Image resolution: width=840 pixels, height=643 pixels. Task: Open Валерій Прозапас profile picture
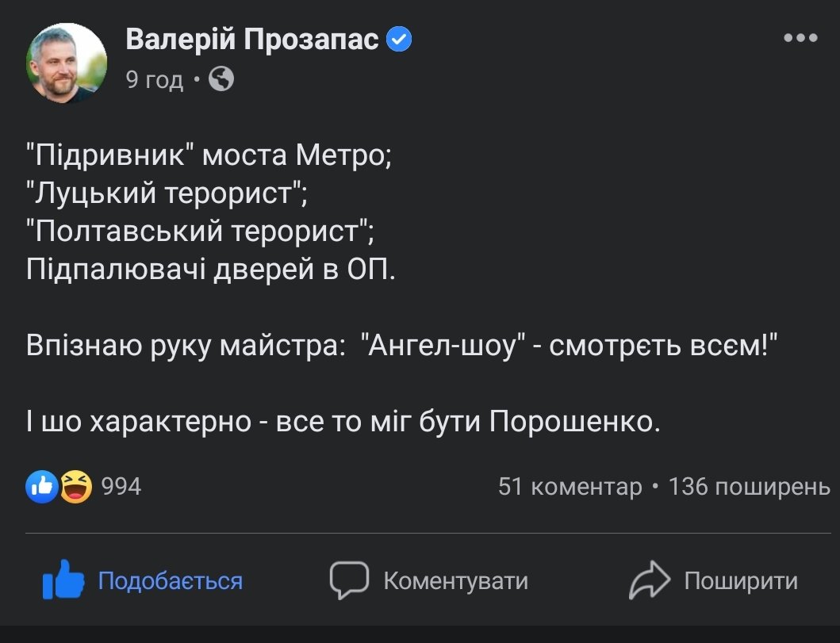click(x=67, y=63)
